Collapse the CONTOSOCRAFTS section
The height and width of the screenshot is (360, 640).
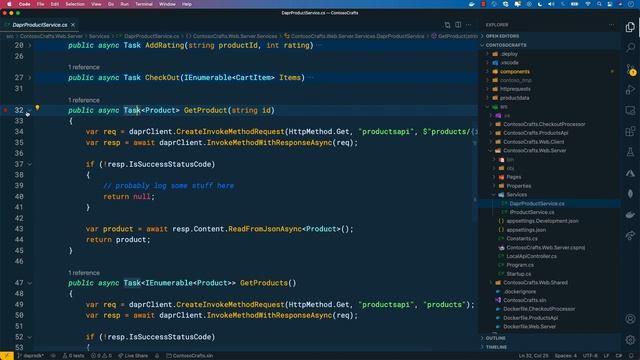tap(506, 45)
